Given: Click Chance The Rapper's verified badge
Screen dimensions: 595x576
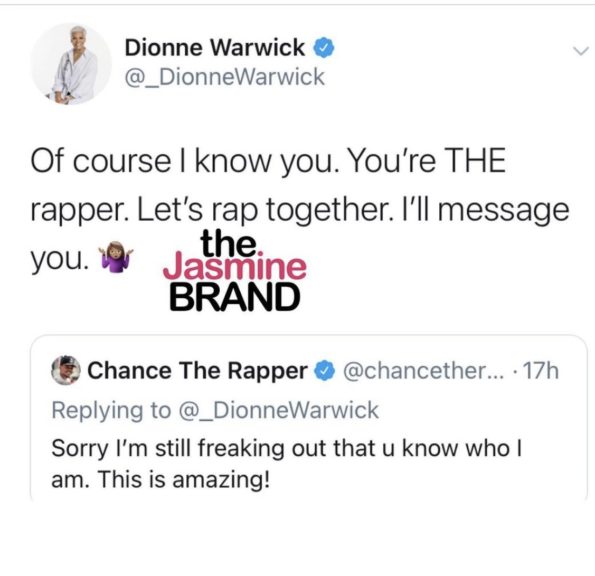Looking at the screenshot, I should 324,371.
